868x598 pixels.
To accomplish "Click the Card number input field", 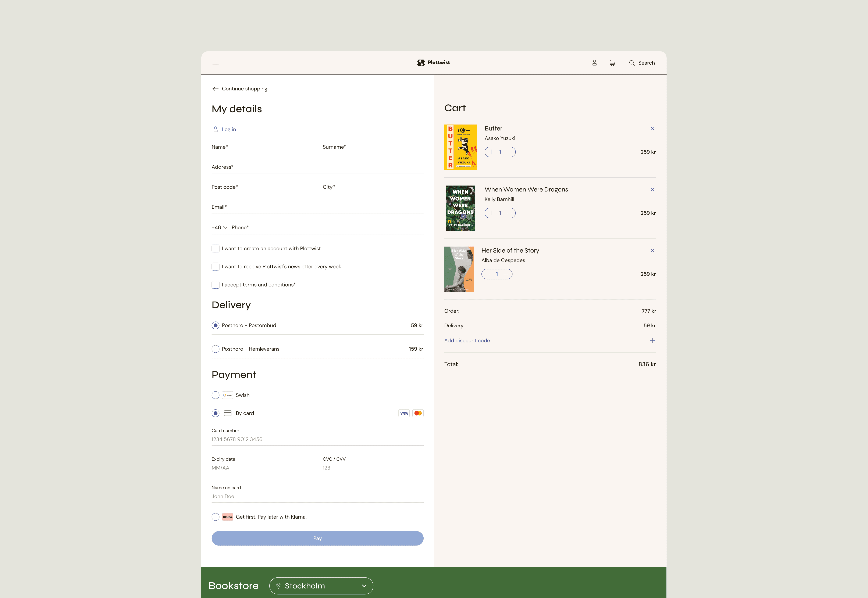I will [x=317, y=439].
